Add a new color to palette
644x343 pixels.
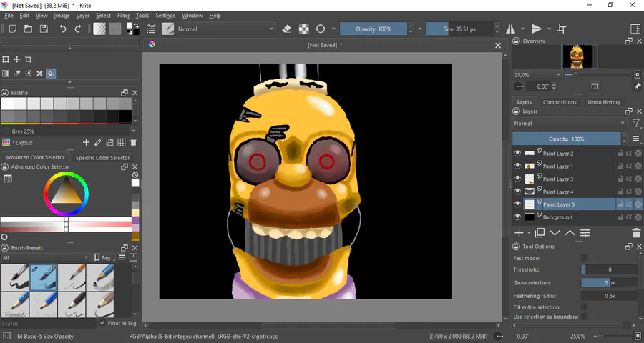(86, 142)
